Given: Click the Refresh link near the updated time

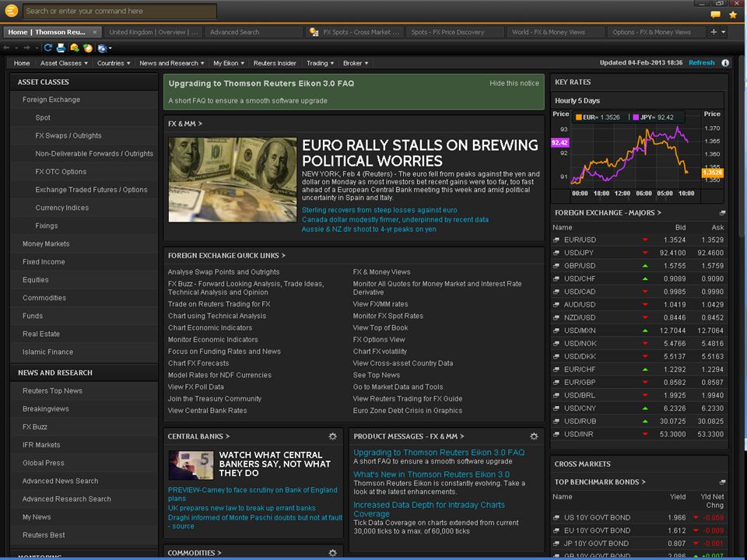Looking at the screenshot, I should 701,63.
